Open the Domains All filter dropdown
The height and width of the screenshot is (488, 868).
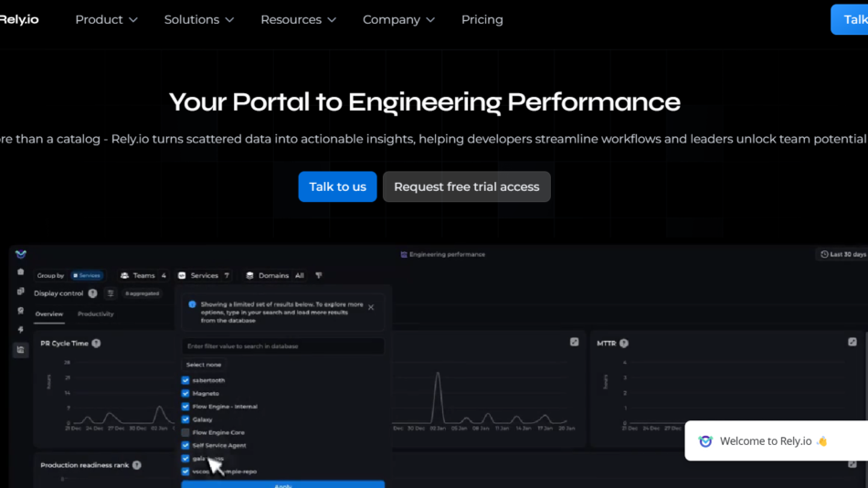tap(275, 275)
